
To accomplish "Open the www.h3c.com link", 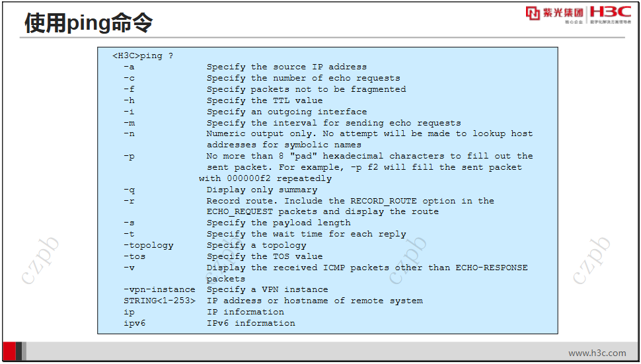I will click(x=597, y=353).
